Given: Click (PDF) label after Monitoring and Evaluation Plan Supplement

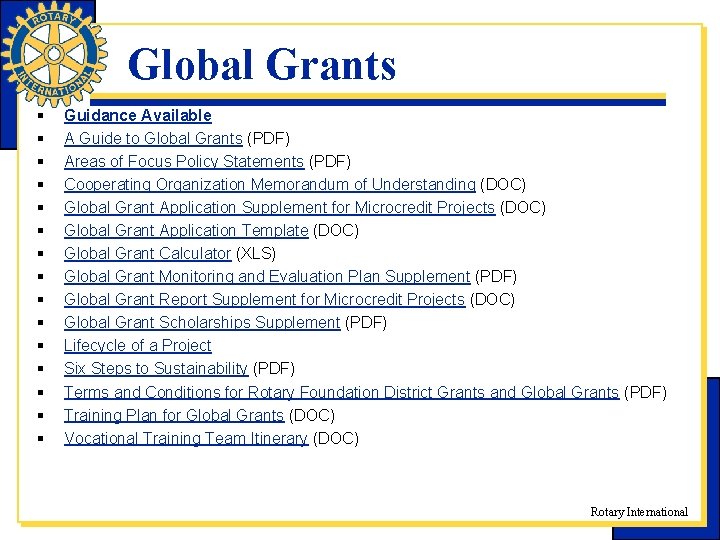Looking at the screenshot, I should point(496,276).
